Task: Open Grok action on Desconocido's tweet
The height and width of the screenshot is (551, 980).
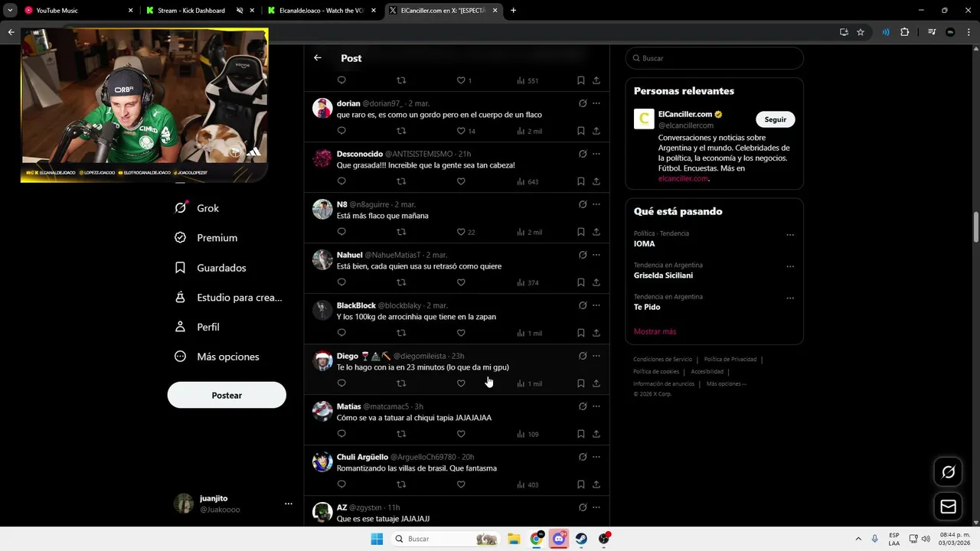Action: [583, 154]
